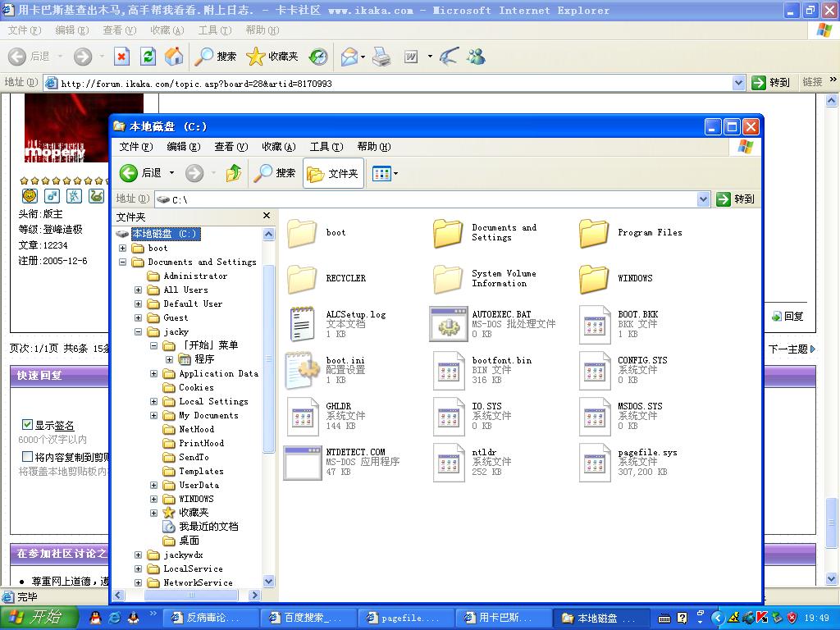
Task: Click the IE Stop icon
Action: [x=121, y=57]
